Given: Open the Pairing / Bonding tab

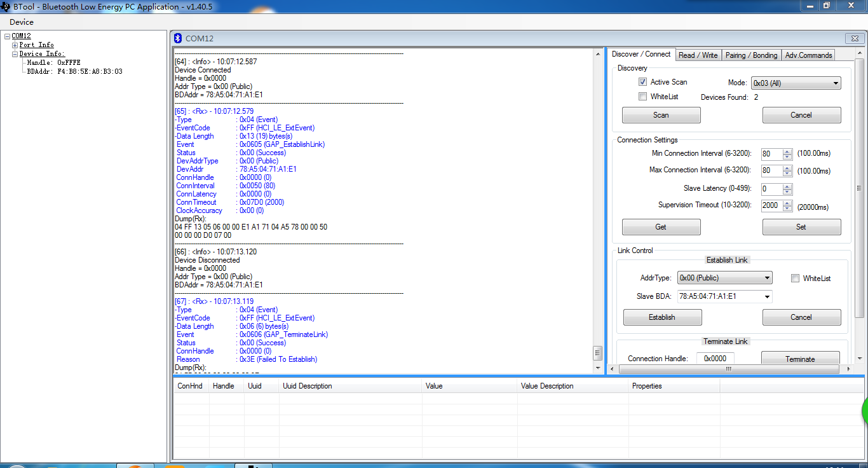Looking at the screenshot, I should coord(752,55).
